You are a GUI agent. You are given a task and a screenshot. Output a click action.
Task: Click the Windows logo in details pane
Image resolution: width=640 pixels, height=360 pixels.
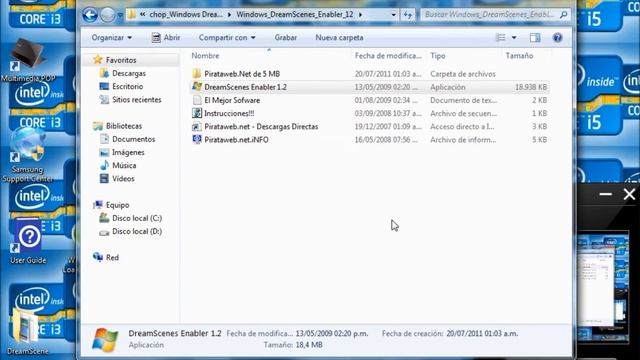pyautogui.click(x=105, y=340)
